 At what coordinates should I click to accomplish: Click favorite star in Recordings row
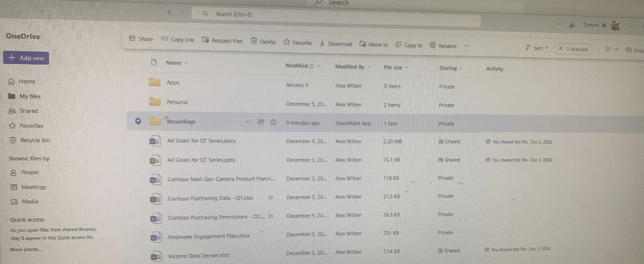pyautogui.click(x=273, y=122)
